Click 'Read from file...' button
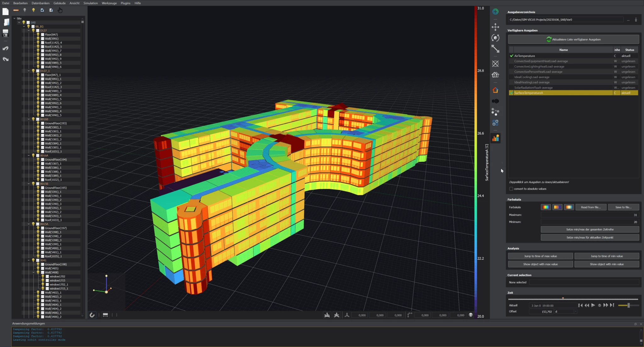This screenshot has width=644, height=347. pos(591,207)
